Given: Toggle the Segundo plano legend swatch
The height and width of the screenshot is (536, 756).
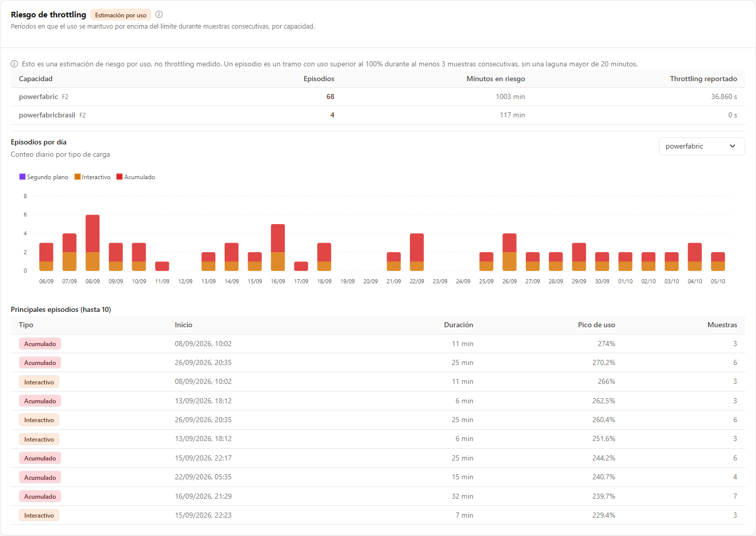Looking at the screenshot, I should pos(22,177).
